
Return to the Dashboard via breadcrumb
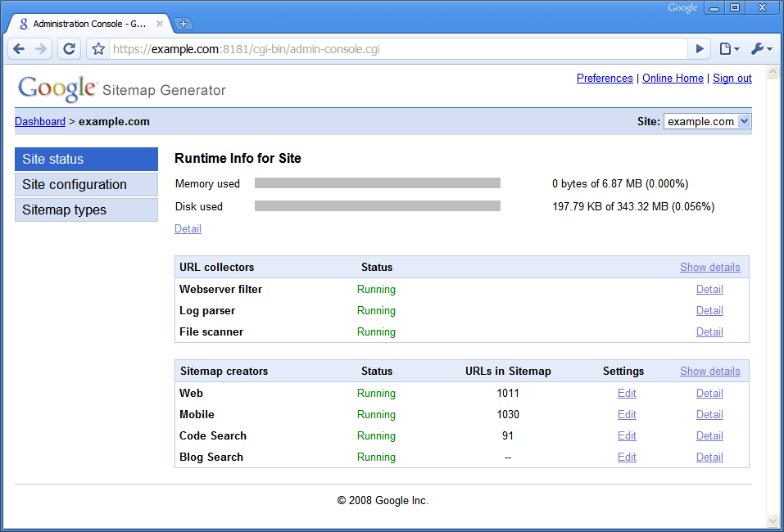(x=39, y=120)
